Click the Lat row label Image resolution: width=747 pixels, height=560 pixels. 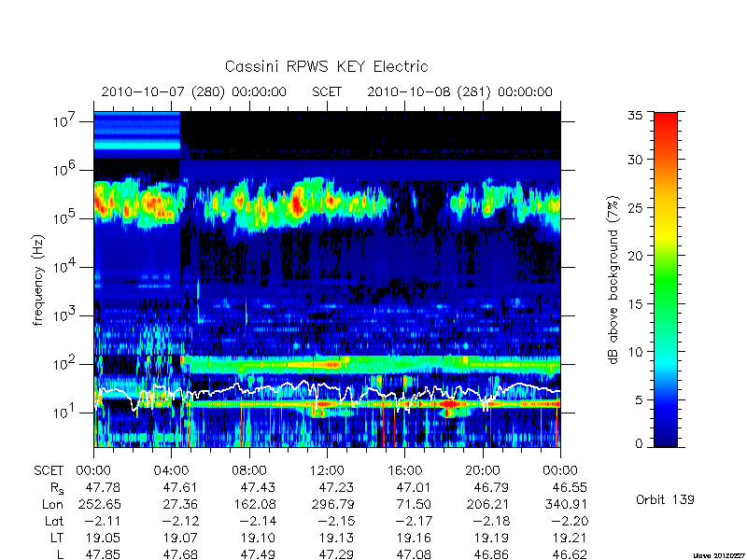[x=54, y=522]
